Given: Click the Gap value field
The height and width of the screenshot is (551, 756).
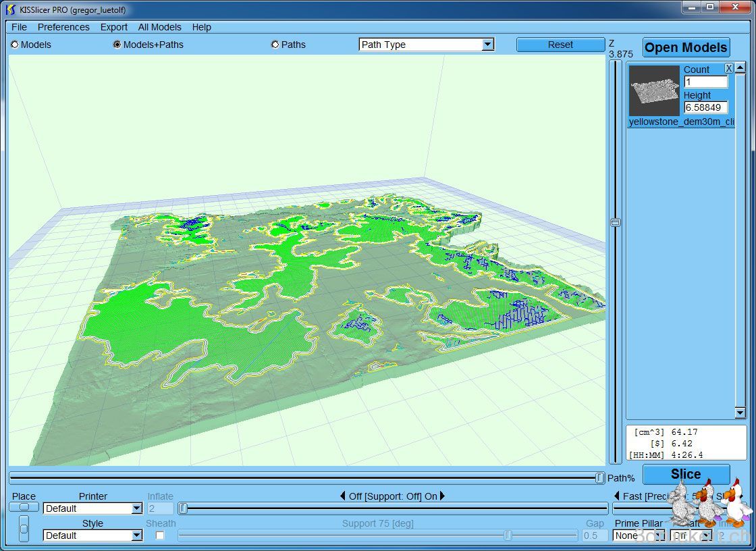Looking at the screenshot, I should click(x=595, y=535).
